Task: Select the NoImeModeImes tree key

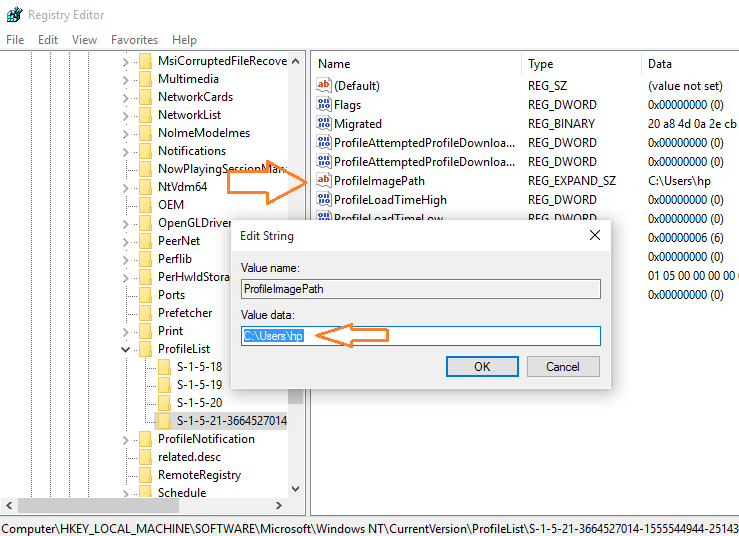Action: 204,133
